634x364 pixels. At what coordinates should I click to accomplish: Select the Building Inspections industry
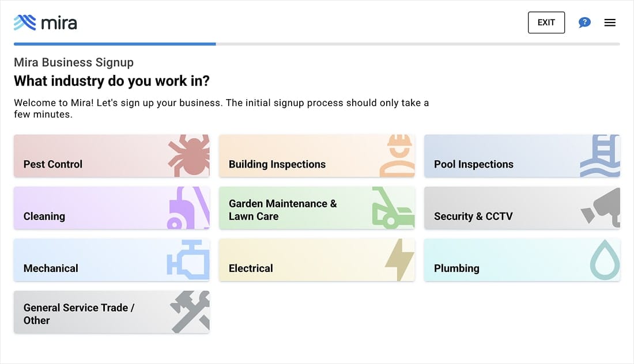click(317, 156)
